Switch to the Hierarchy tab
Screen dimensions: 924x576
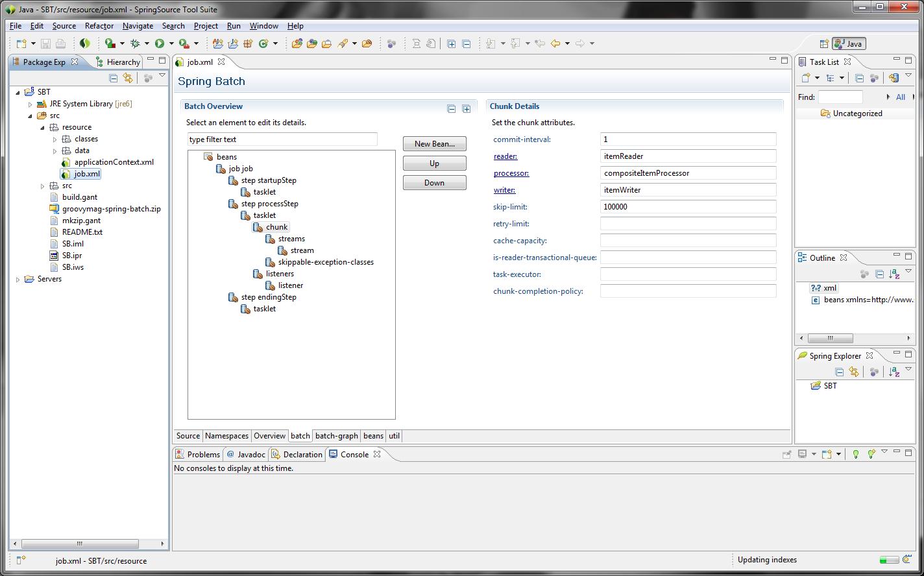[x=117, y=62]
